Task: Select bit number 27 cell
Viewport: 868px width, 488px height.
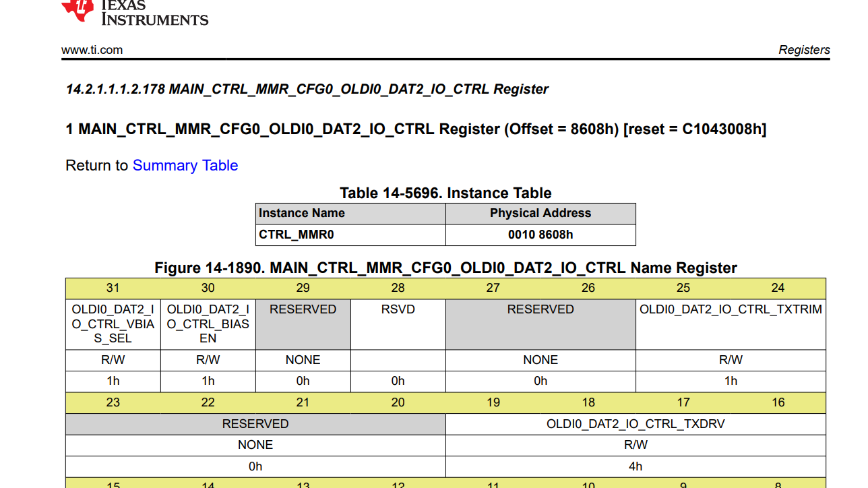Action: 493,288
